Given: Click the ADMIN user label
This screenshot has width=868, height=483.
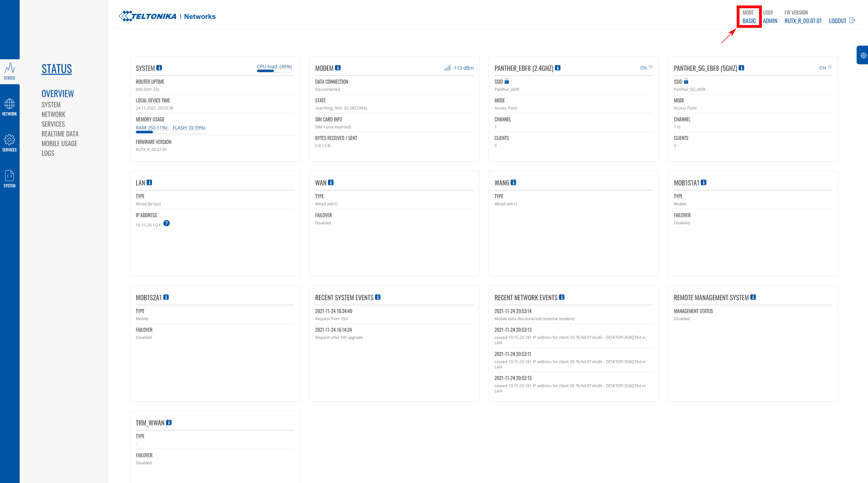Looking at the screenshot, I should (770, 21).
